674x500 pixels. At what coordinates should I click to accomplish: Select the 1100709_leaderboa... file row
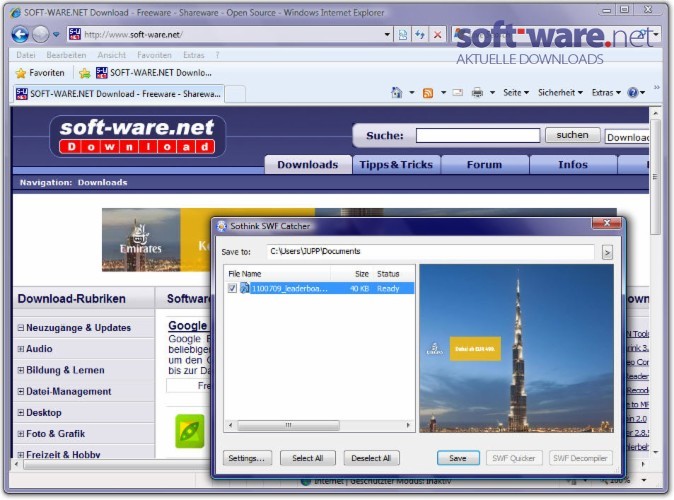(319, 288)
